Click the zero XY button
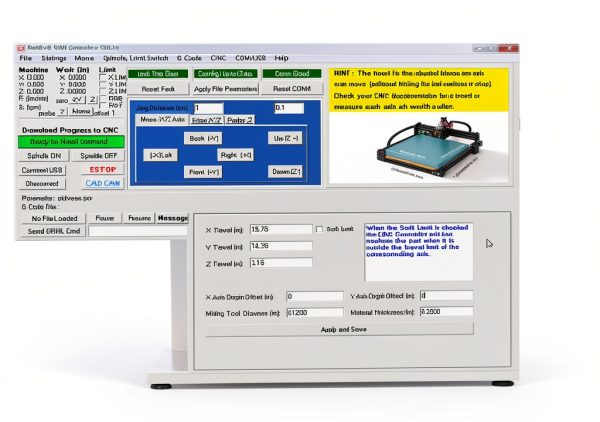 tap(77, 100)
